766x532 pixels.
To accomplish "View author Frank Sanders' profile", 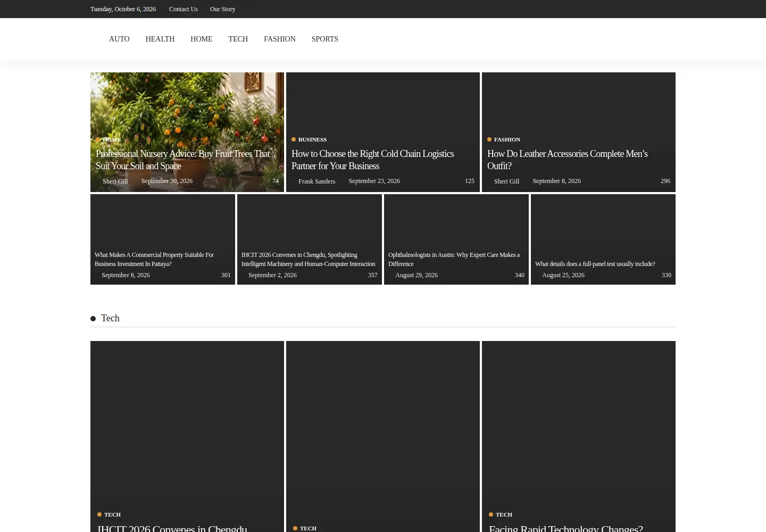I will (317, 181).
